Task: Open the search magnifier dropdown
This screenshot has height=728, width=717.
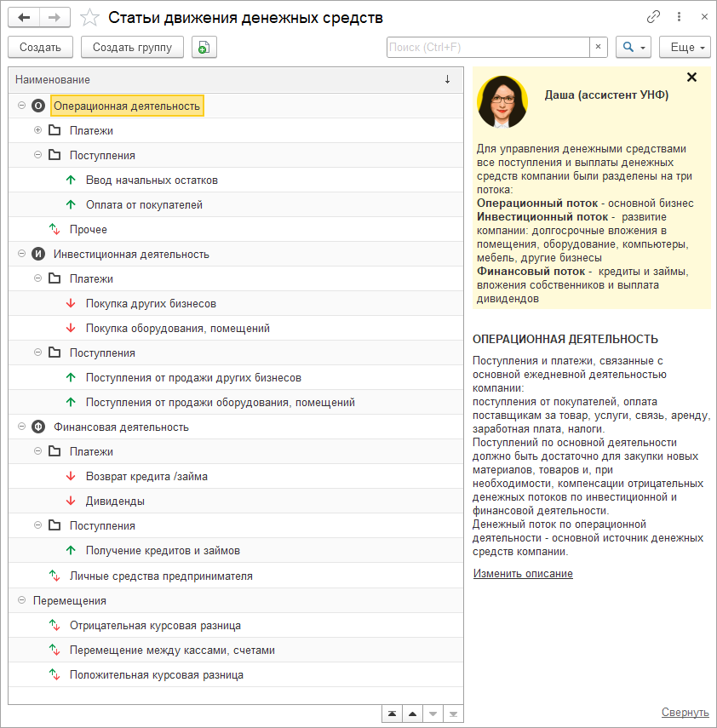Action: (634, 48)
